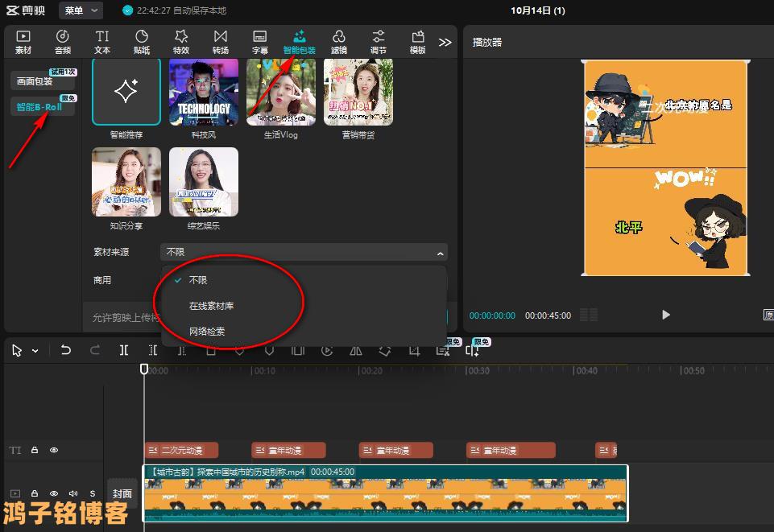774x532 pixels.
Task: Open the 转场 transitions panel
Action: point(220,42)
